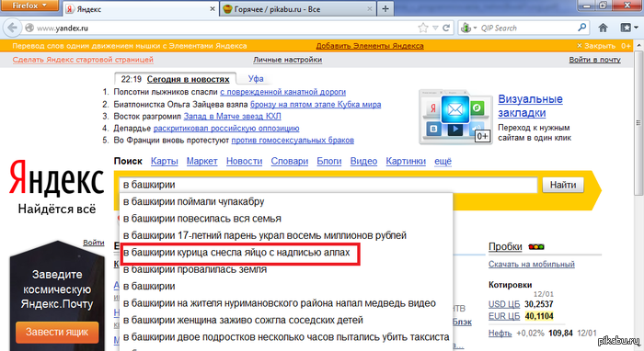Go back with the browser back arrow
644x351 pixels.
coord(12,28)
